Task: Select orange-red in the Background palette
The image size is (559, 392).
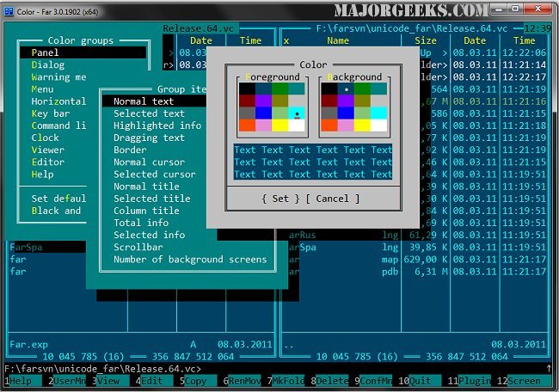Action: tap(329, 126)
